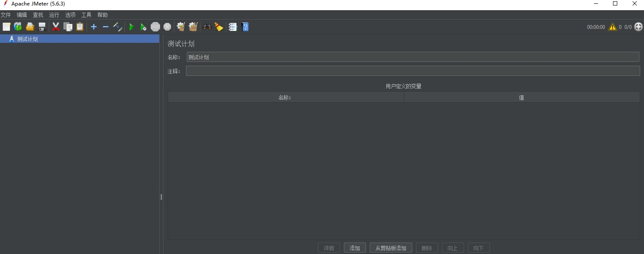Open Help with the question mark icon
This screenshot has width=644, height=254.
[245, 27]
